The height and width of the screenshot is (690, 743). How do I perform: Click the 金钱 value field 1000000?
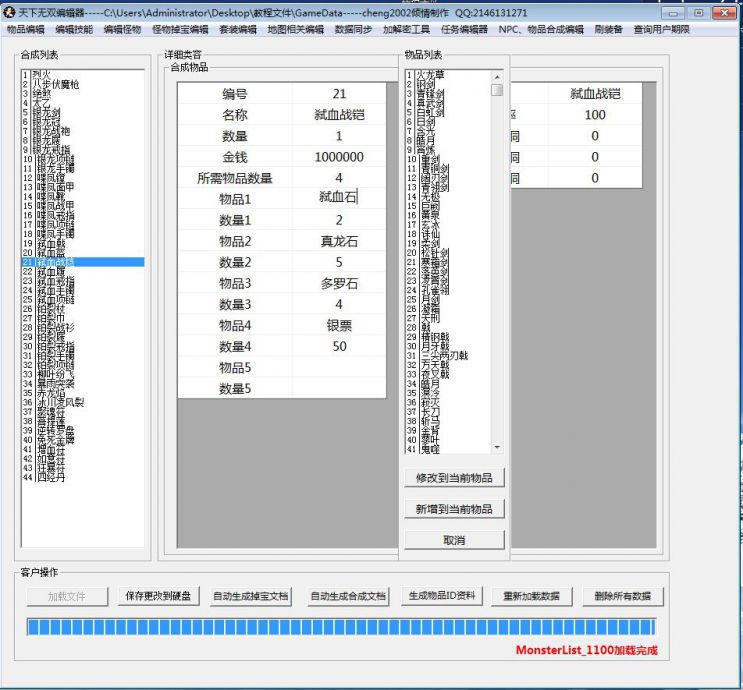339,157
